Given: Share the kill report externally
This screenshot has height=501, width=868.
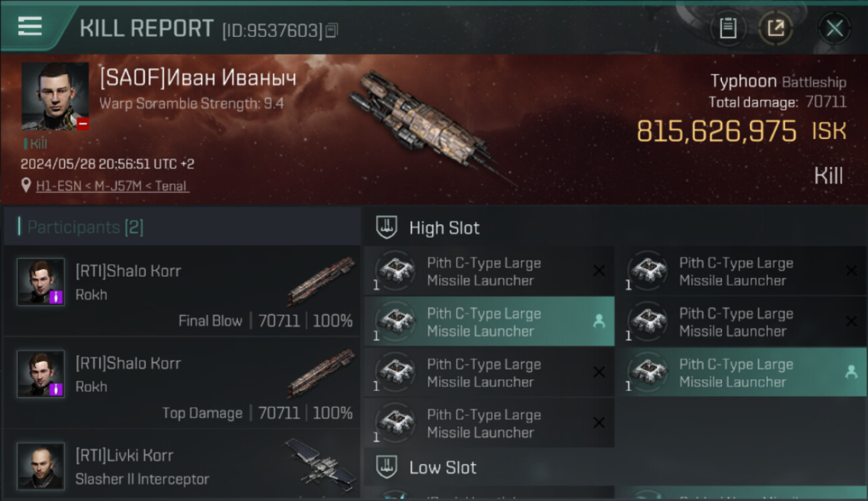Looking at the screenshot, I should 775,28.
